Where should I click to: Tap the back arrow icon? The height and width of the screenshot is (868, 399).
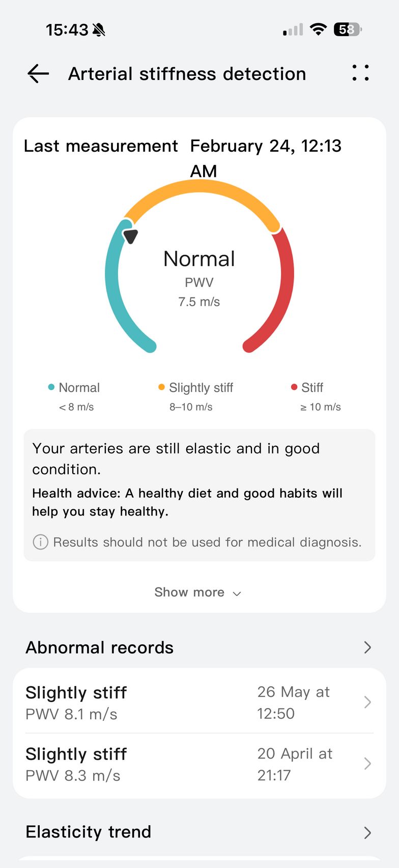click(x=38, y=74)
